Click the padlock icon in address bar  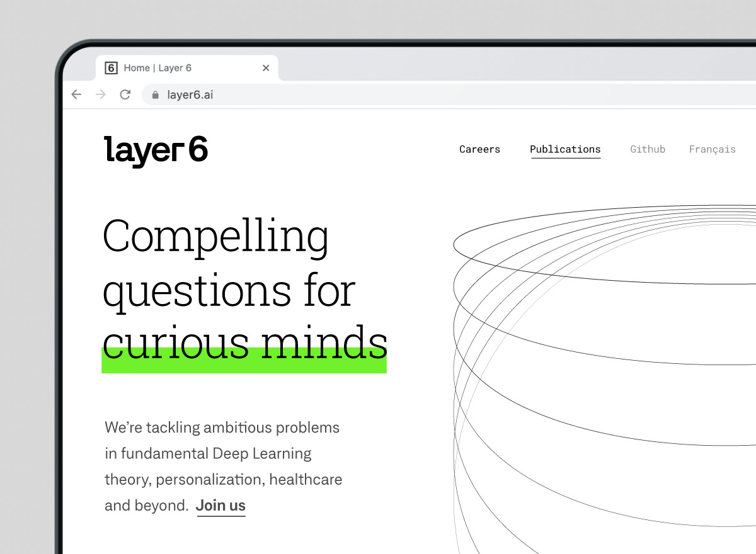point(156,95)
